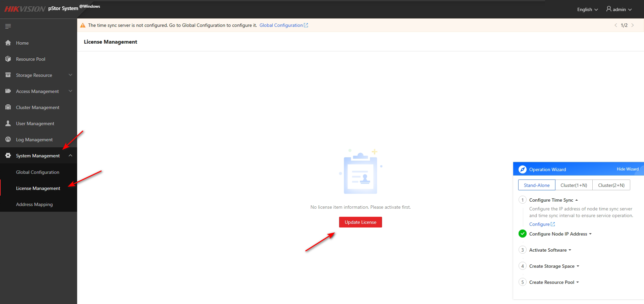
Task: Click the Log Management icon in sidebar
Action: [x=8, y=139]
